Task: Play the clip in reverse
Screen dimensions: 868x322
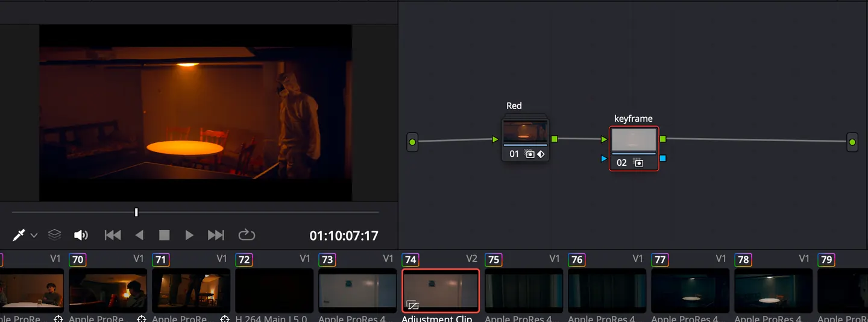Action: (x=139, y=235)
